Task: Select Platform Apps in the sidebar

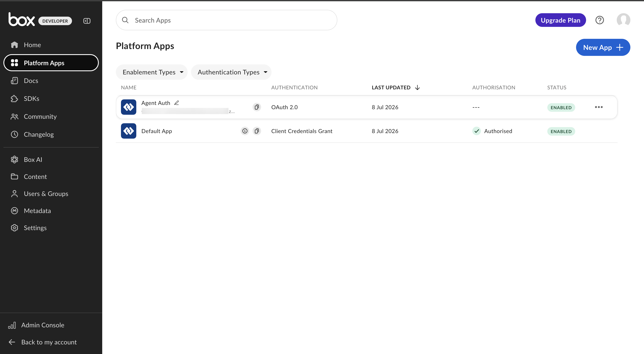Action: 51,63
